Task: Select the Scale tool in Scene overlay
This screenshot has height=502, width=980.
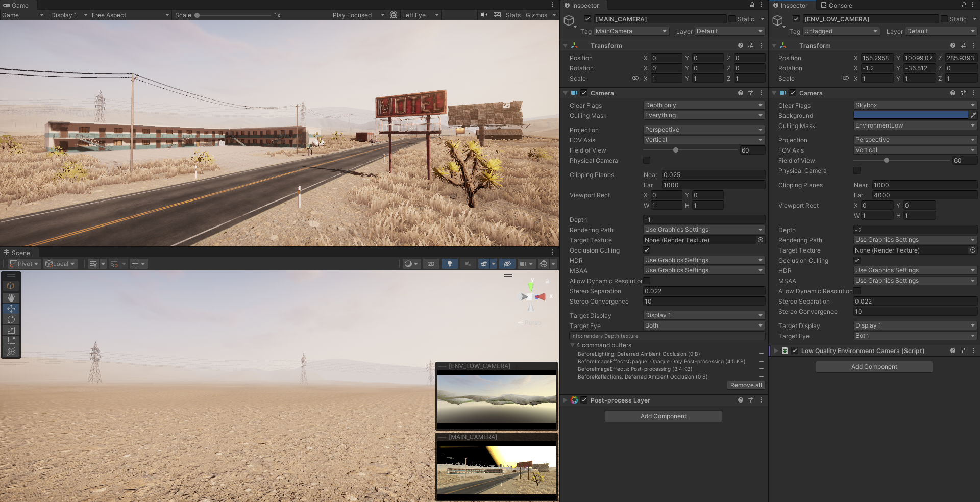Action: [x=11, y=330]
